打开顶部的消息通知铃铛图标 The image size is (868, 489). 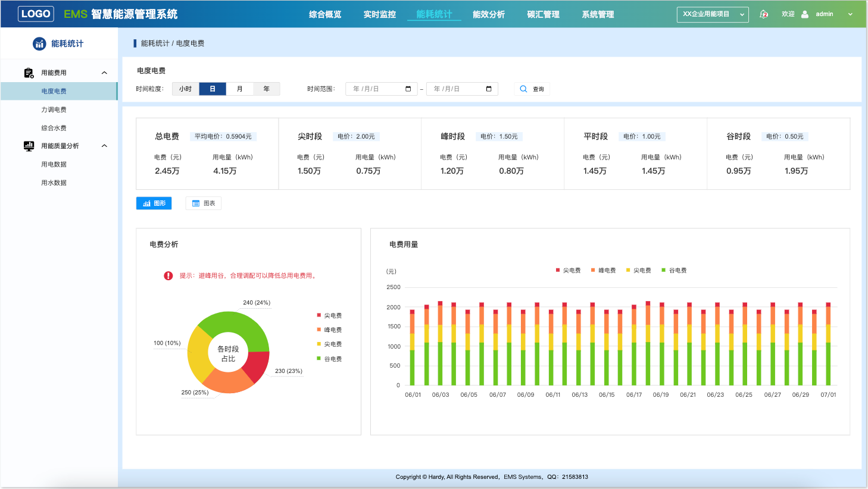(x=763, y=13)
